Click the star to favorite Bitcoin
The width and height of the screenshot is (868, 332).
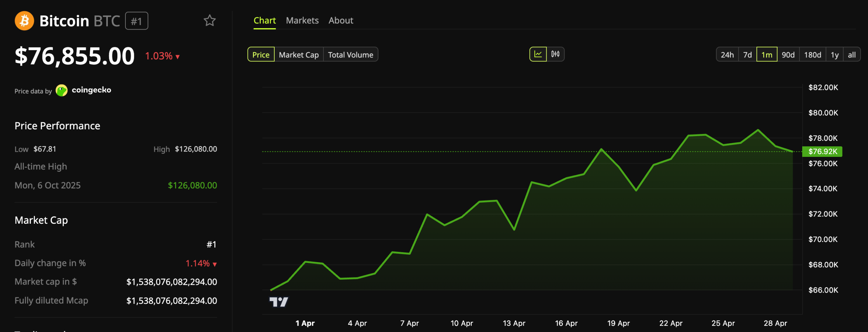(210, 20)
